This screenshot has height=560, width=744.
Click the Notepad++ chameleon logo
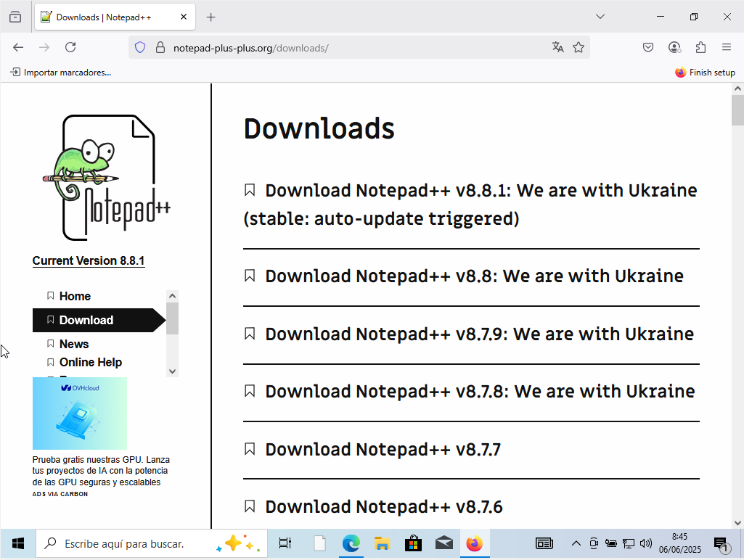click(107, 177)
